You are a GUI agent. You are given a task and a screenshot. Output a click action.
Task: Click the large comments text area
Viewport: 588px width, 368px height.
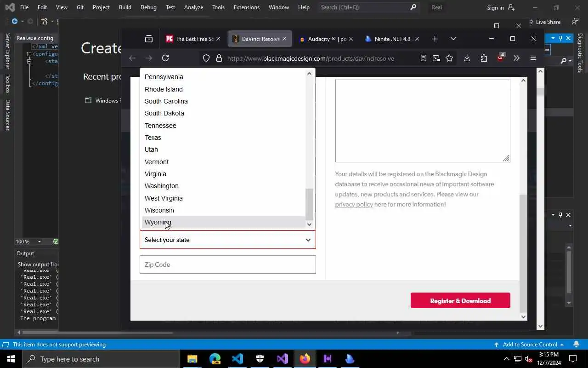point(423,121)
